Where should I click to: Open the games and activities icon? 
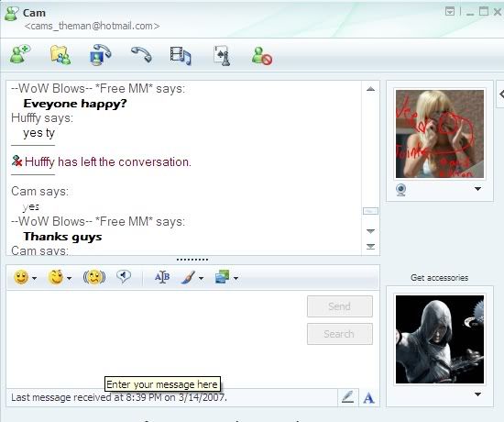[222, 56]
